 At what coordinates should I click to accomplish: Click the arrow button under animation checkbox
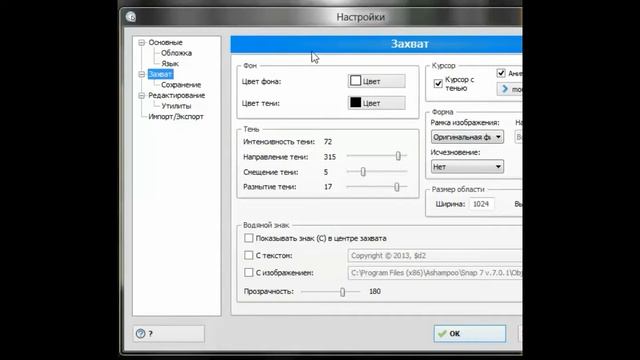click(509, 89)
